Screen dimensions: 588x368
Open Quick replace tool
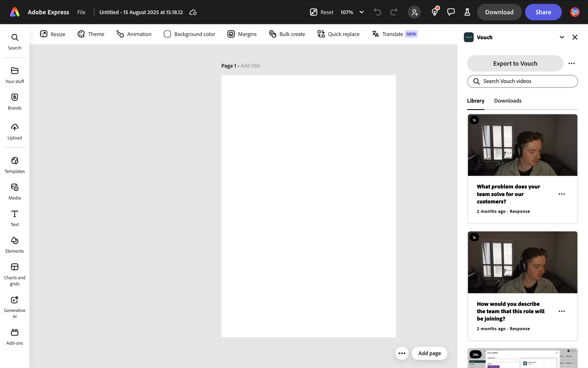point(339,34)
